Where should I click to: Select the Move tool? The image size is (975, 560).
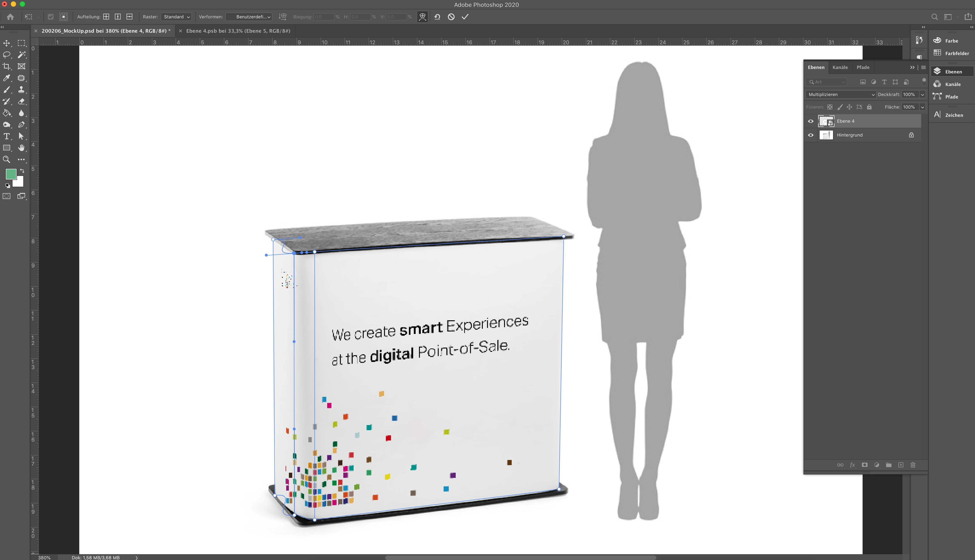(6, 43)
